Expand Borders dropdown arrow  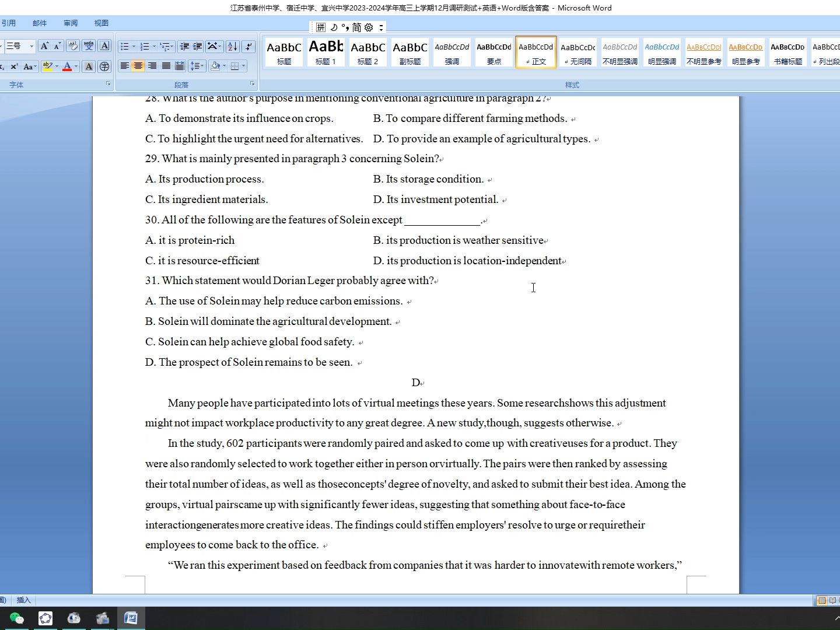pyautogui.click(x=244, y=66)
